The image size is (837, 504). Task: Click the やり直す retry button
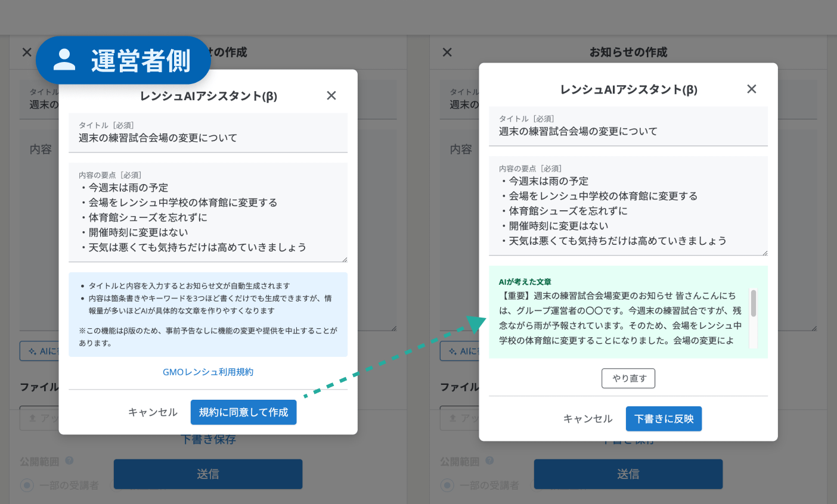pyautogui.click(x=628, y=378)
